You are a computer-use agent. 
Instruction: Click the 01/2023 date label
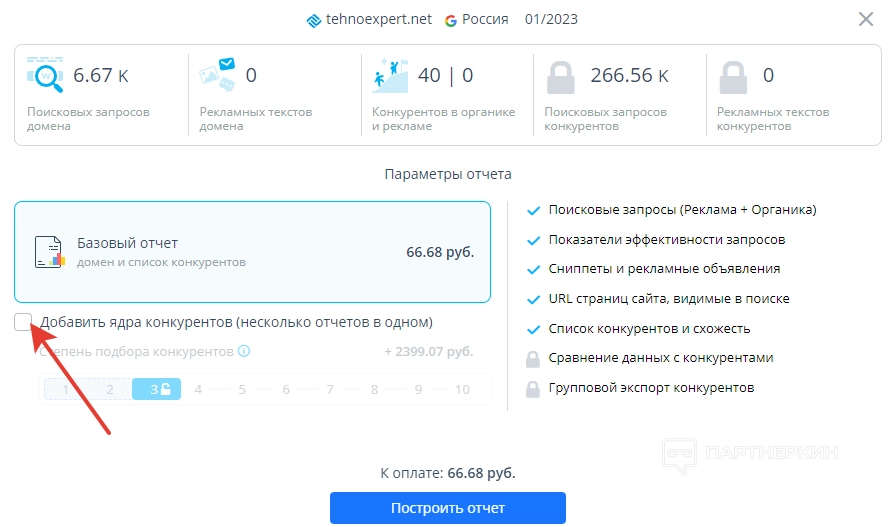551,19
